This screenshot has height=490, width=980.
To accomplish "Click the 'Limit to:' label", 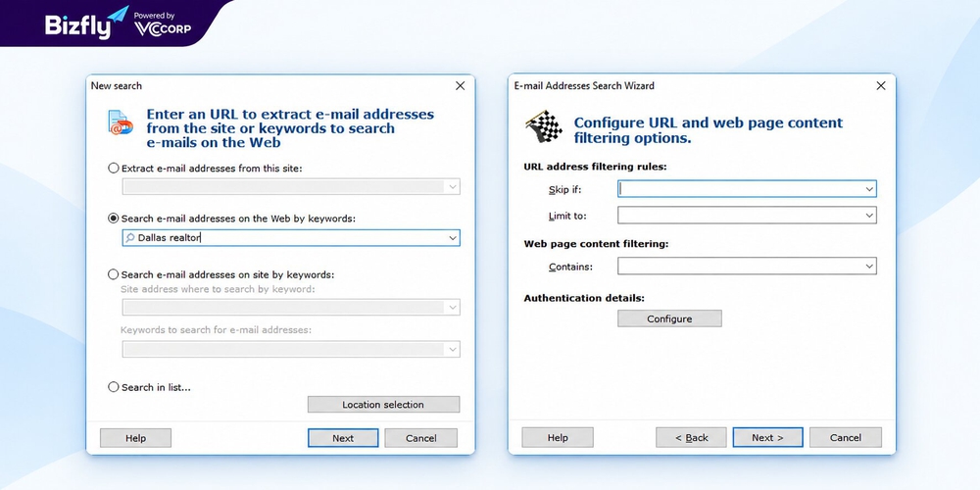I will coord(567,216).
